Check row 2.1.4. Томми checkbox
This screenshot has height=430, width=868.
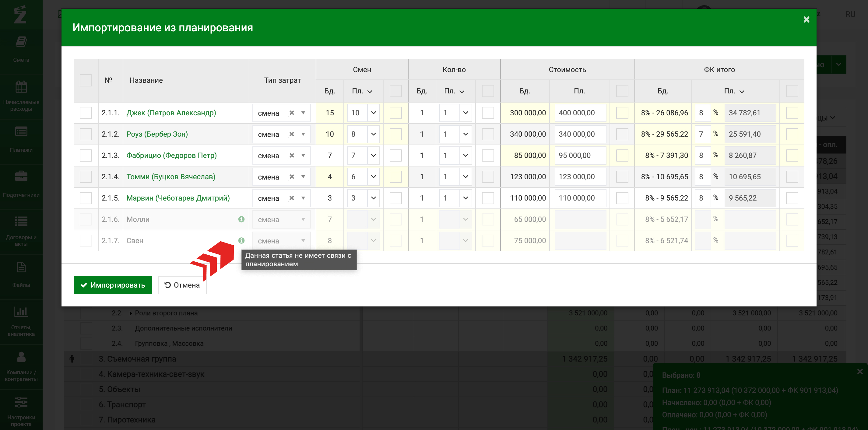tap(86, 177)
